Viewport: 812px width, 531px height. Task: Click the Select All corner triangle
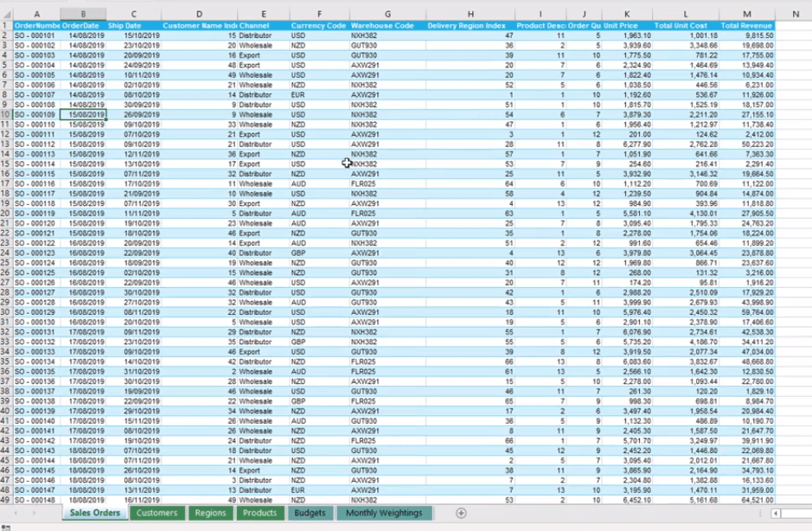pyautogui.click(x=7, y=15)
